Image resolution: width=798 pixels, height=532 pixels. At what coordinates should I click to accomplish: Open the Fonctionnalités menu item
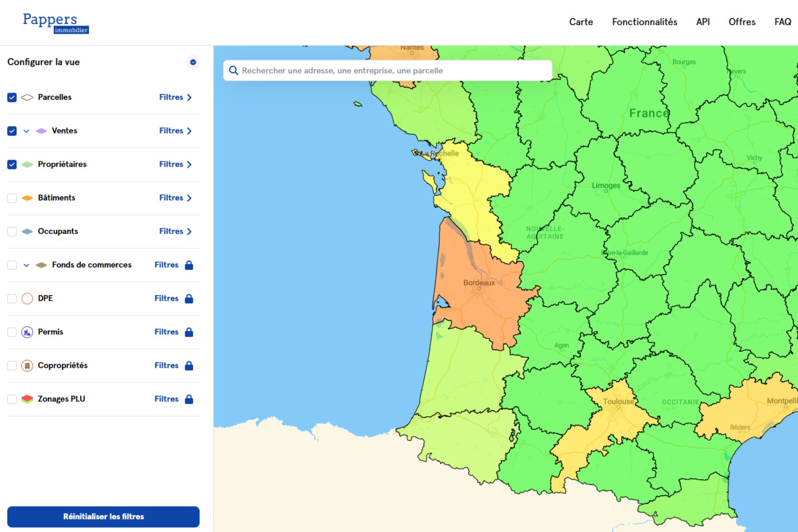coord(644,22)
